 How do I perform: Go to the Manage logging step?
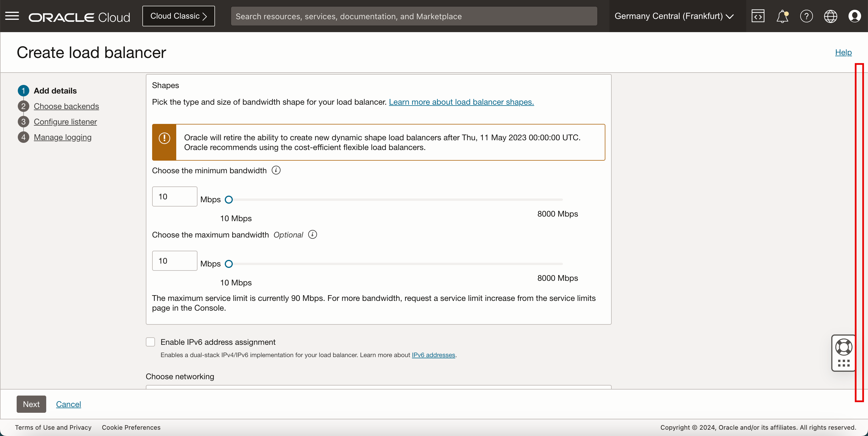pos(62,137)
